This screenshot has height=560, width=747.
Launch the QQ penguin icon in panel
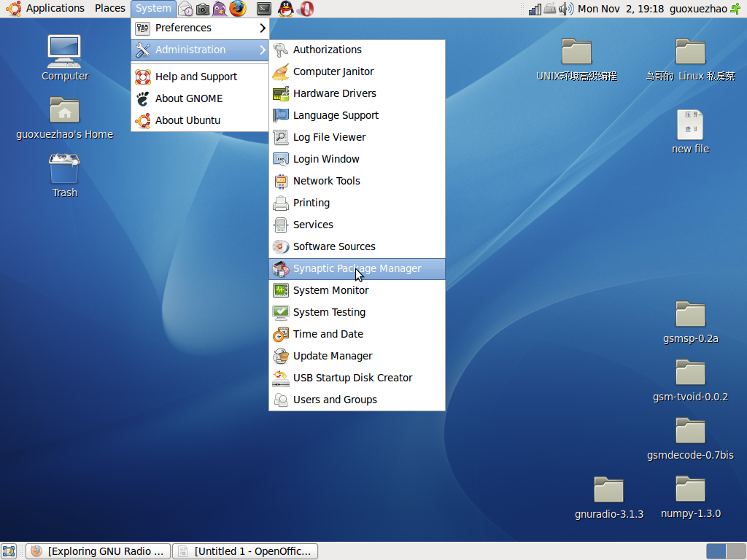(x=285, y=9)
